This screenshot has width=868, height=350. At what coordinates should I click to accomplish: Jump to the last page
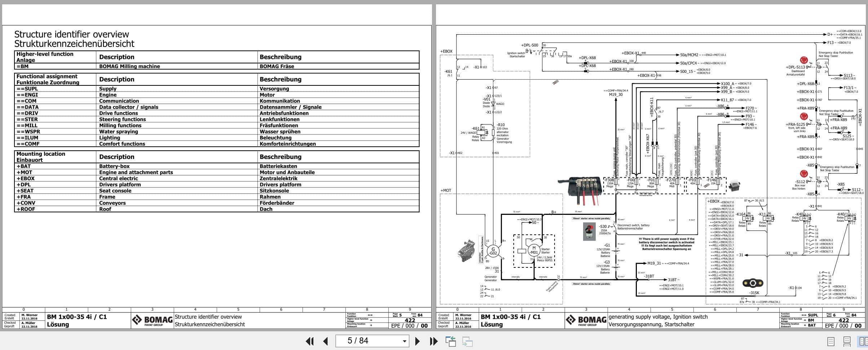433,341
